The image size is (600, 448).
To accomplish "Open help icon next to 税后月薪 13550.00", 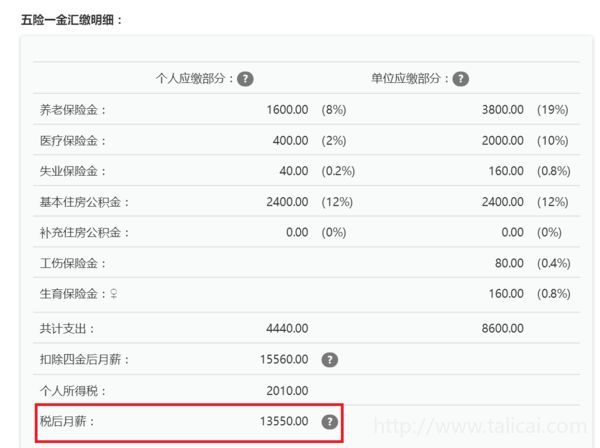I will click(329, 422).
